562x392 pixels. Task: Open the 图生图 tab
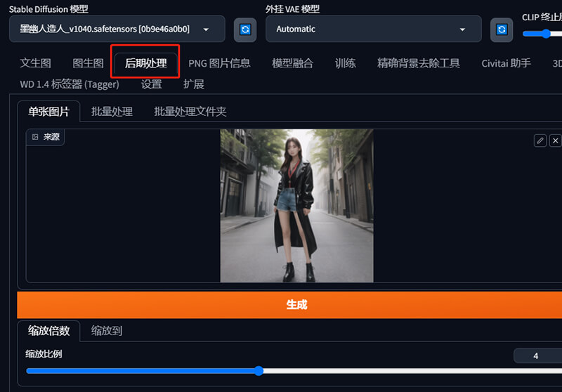88,63
